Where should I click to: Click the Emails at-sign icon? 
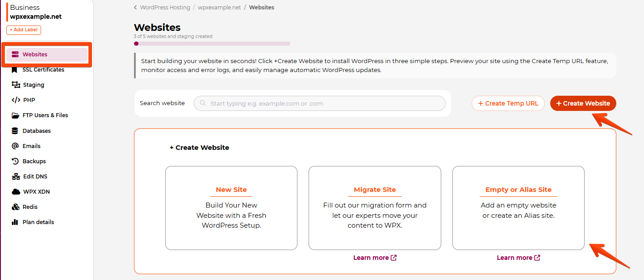click(x=16, y=146)
